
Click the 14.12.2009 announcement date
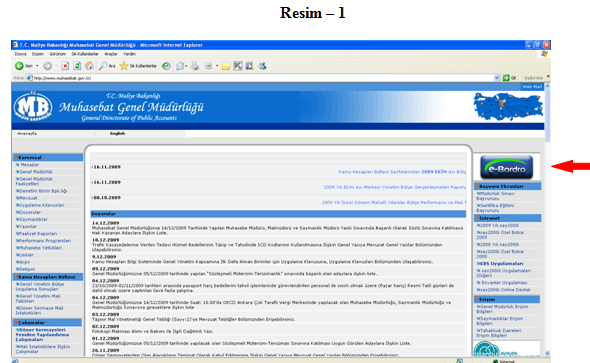tap(105, 223)
